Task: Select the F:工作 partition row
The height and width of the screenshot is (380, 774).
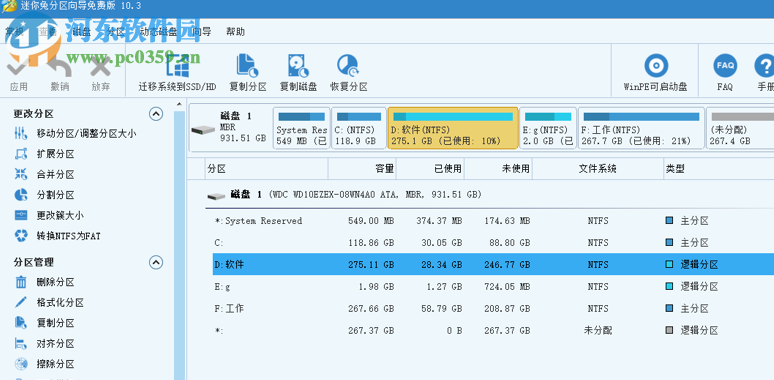Action: tap(493, 308)
